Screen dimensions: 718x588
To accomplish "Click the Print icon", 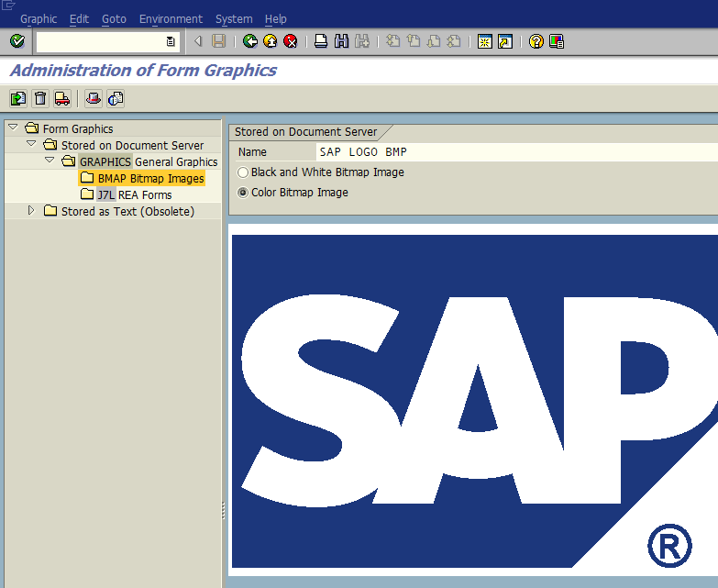I will point(321,41).
